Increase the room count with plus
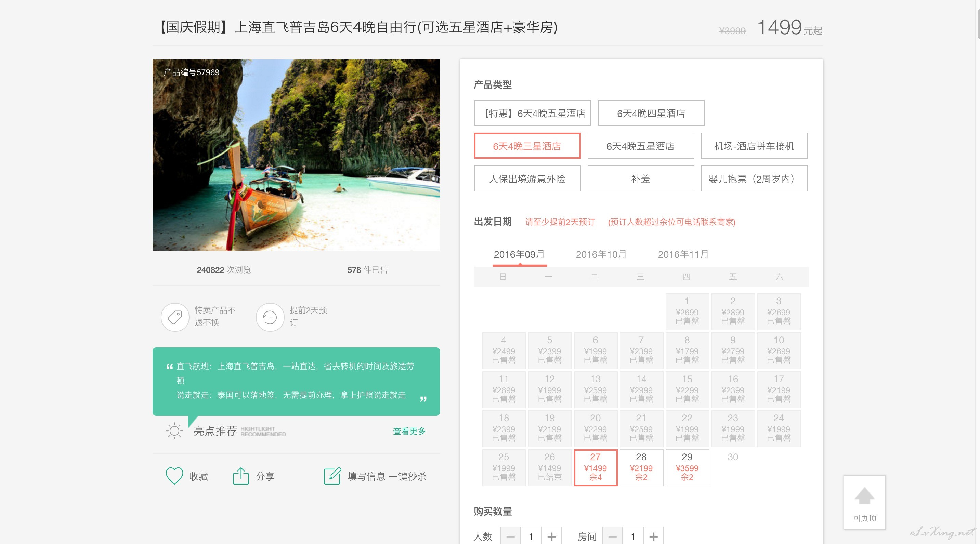The image size is (980, 544). 653,536
